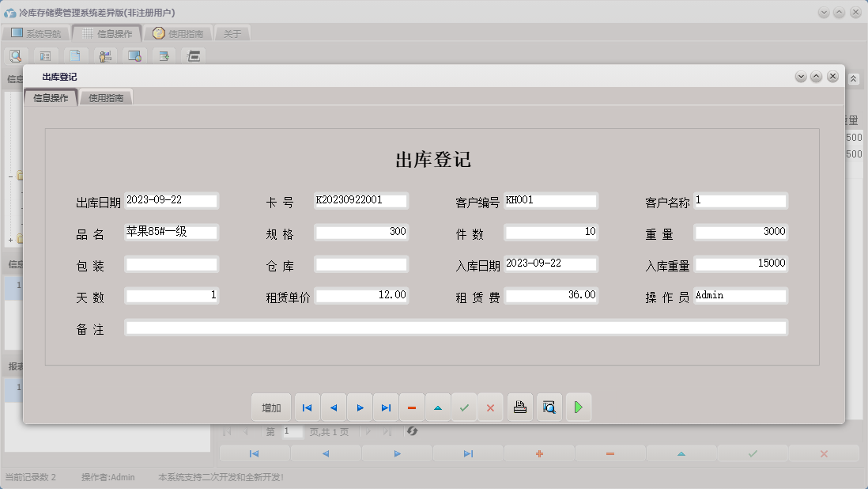The image size is (868, 489).
Task: Open print preview in 出库登记 dialog
Action: click(549, 407)
